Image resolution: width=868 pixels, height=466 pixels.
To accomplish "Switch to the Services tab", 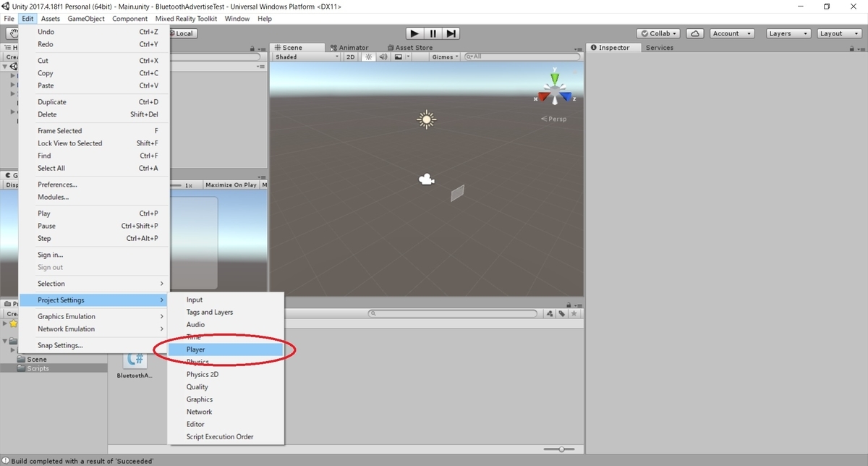I will click(659, 47).
